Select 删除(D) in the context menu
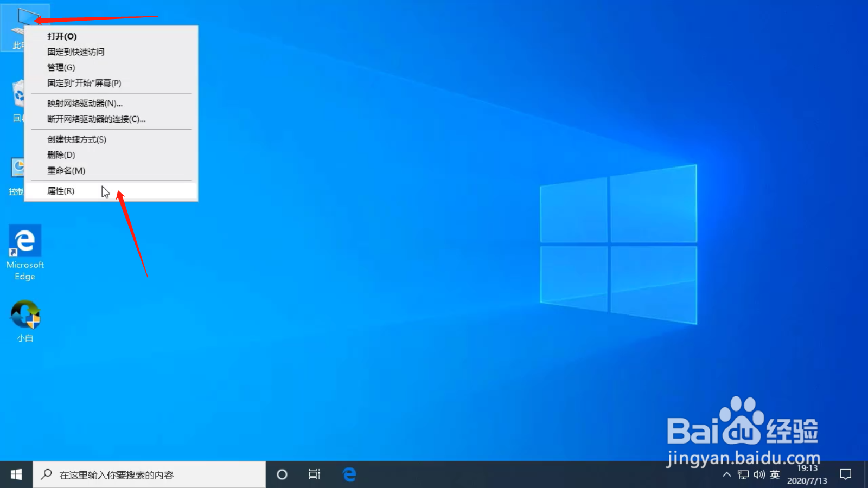The height and width of the screenshot is (488, 868). tap(111, 155)
